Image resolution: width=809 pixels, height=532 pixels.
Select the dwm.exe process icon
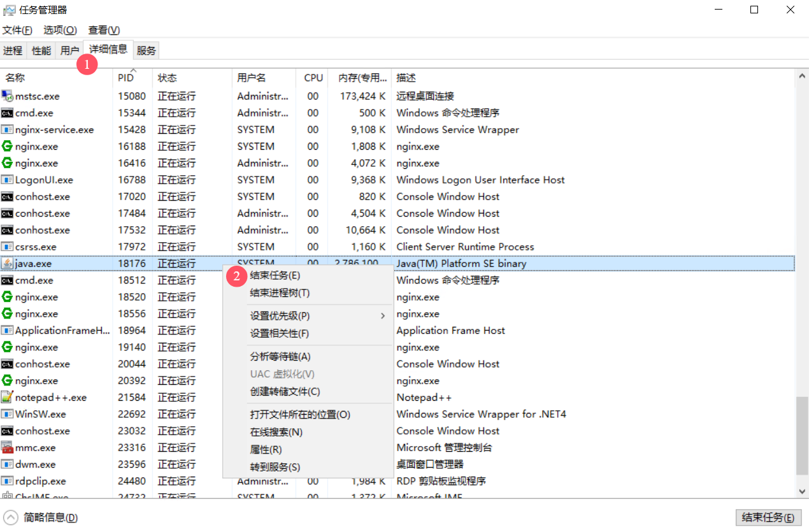click(x=7, y=464)
